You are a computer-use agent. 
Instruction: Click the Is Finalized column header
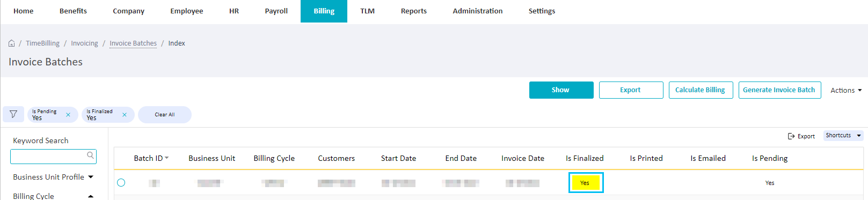click(x=585, y=158)
